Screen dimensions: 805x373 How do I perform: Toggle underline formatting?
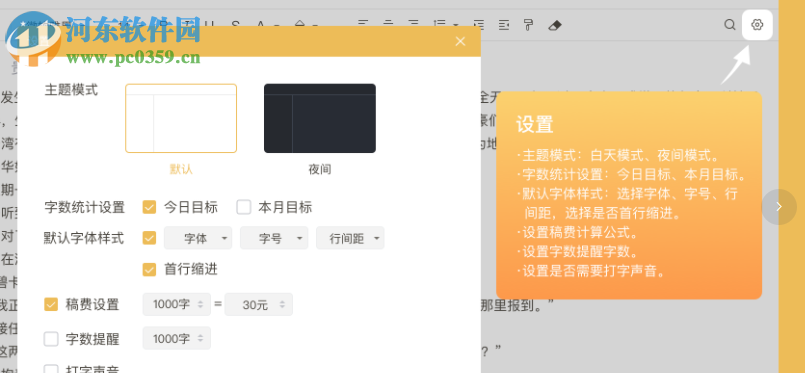209,23
